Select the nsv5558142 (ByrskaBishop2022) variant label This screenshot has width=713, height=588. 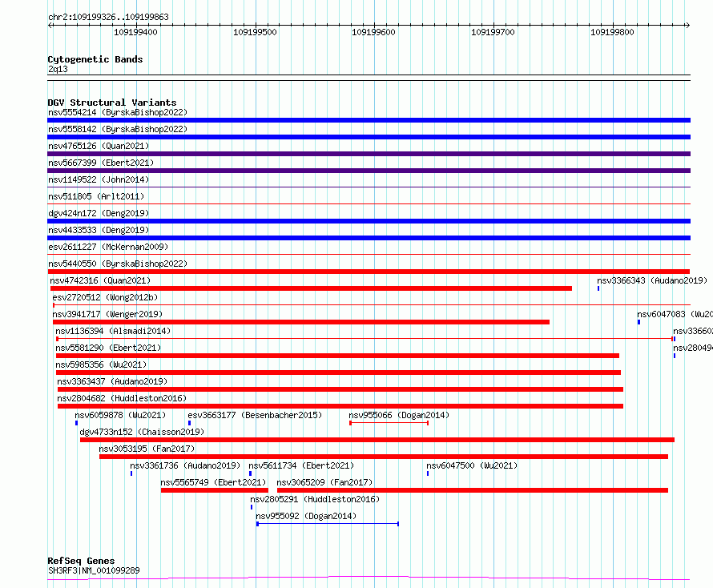pyautogui.click(x=118, y=129)
